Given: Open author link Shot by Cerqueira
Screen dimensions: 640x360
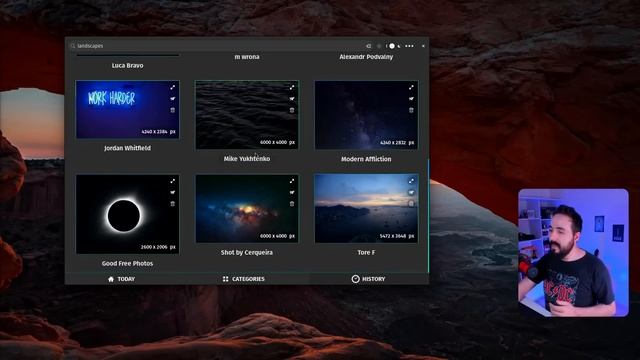Looking at the screenshot, I should click(247, 253).
